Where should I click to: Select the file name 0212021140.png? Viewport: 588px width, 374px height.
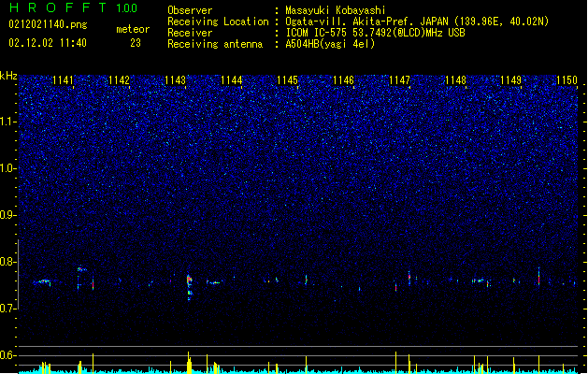tap(48, 24)
